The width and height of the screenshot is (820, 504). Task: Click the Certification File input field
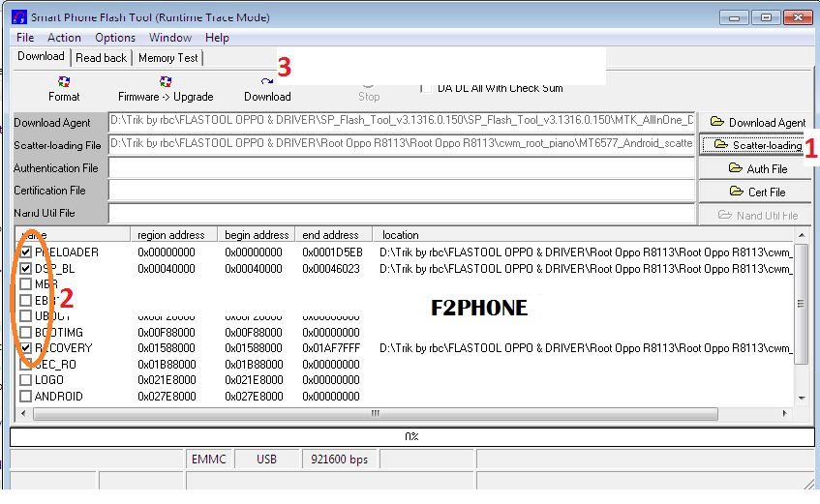pos(402,191)
